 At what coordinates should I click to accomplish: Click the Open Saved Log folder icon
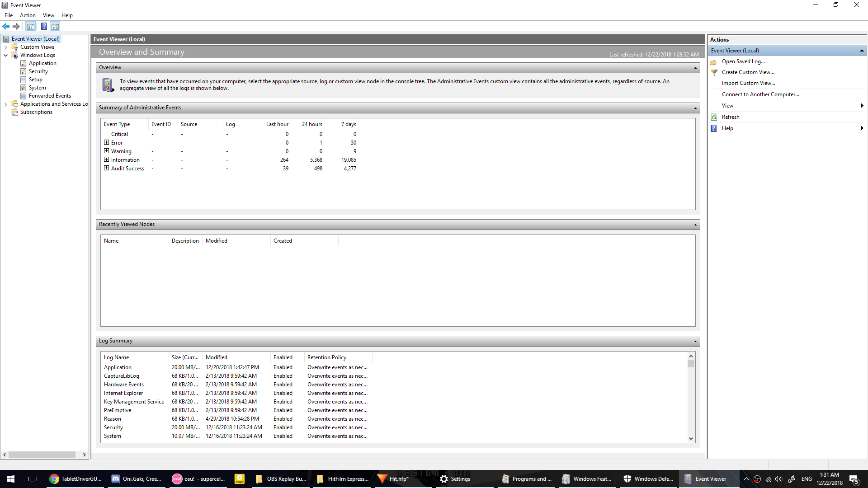[714, 61]
